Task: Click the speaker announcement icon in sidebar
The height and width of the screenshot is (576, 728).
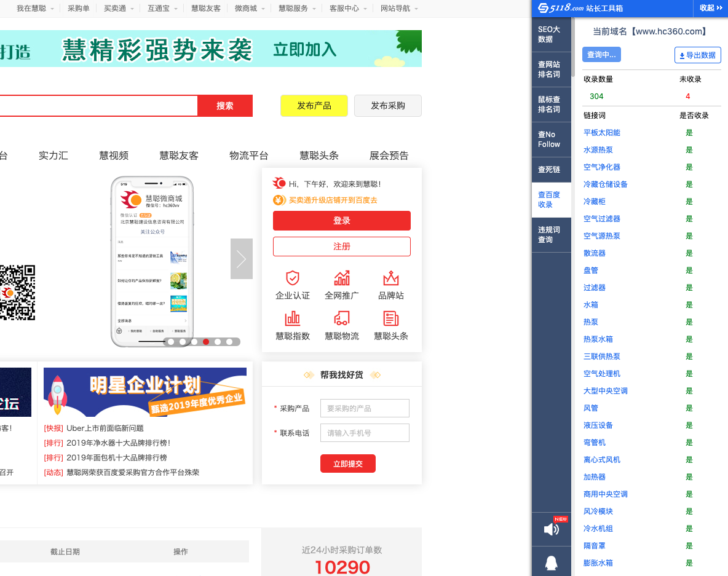Action: 551,529
